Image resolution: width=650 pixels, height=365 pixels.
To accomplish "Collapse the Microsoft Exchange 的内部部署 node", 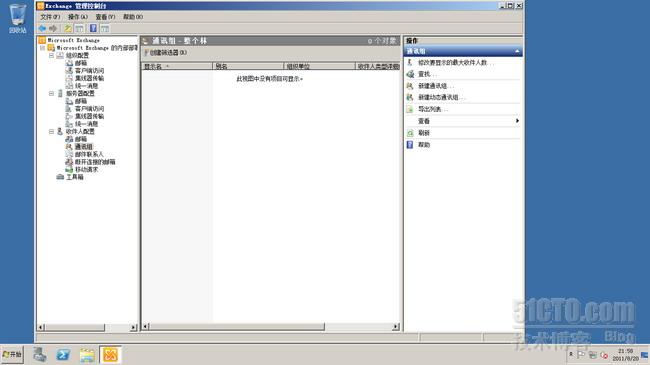I will (42, 48).
